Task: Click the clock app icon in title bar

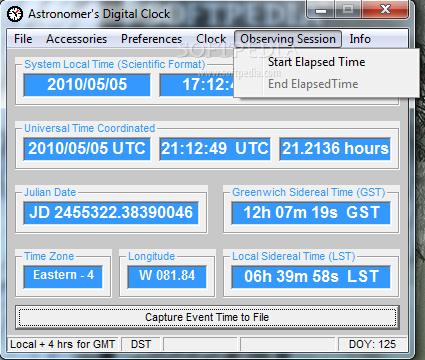Action: pos(15,14)
